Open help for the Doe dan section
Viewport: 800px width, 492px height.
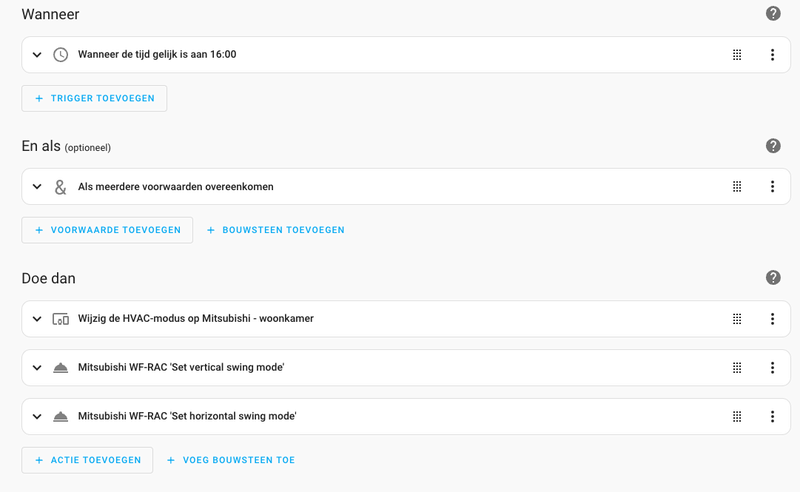(x=773, y=278)
